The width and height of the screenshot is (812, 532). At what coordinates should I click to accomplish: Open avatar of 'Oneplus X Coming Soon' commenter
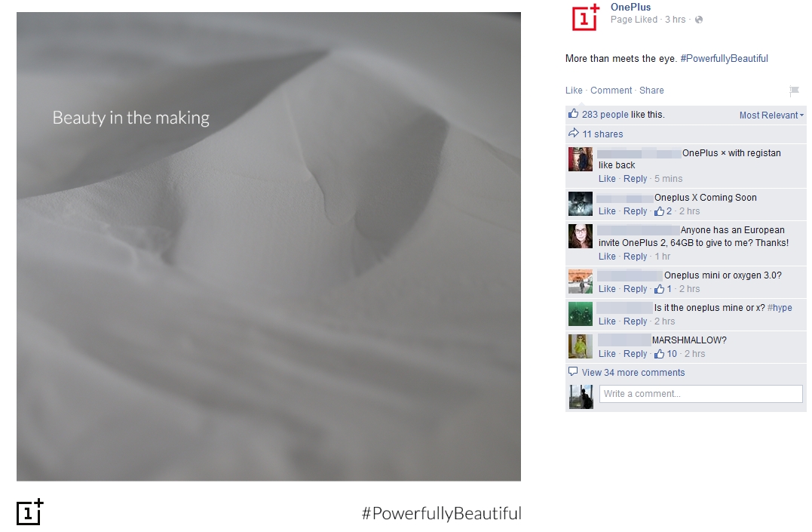[581, 204]
